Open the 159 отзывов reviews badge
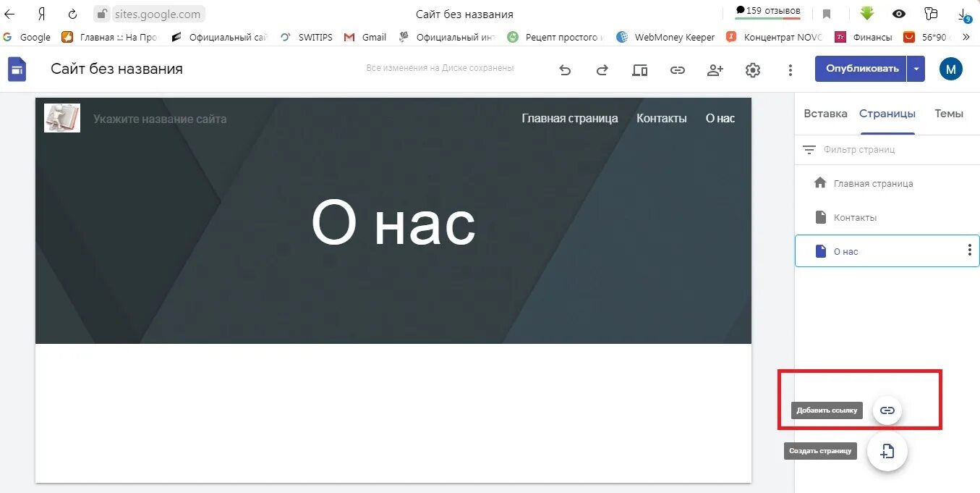 pos(767,12)
